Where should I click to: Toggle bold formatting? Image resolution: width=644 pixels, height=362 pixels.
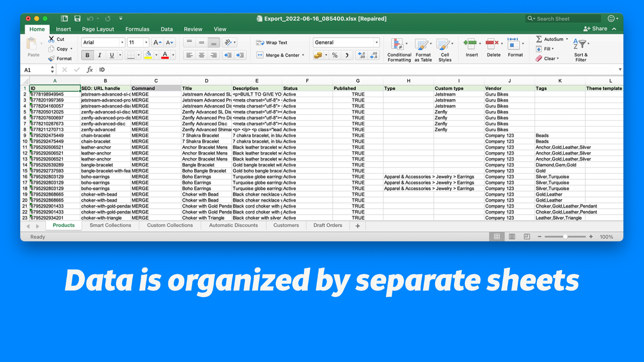[x=87, y=55]
